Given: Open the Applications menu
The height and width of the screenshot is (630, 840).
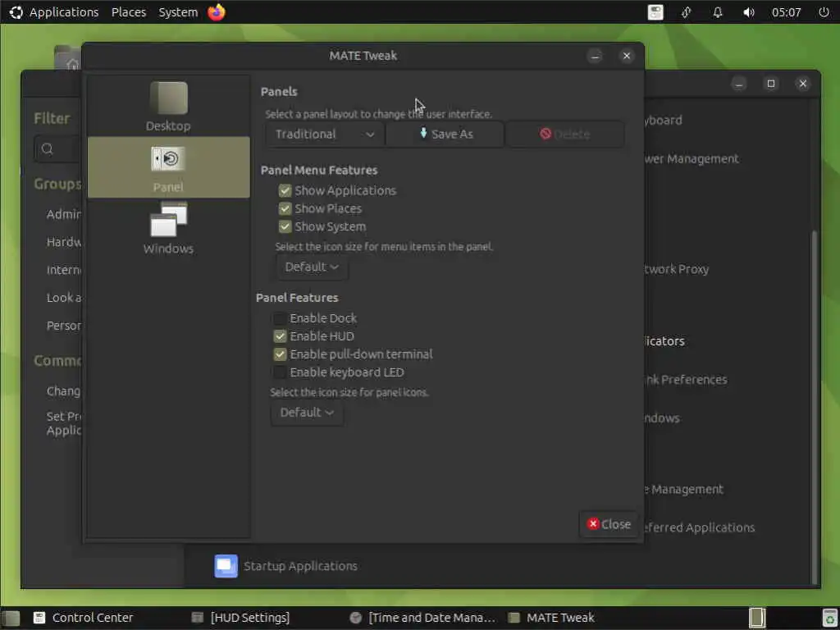Looking at the screenshot, I should point(64,11).
